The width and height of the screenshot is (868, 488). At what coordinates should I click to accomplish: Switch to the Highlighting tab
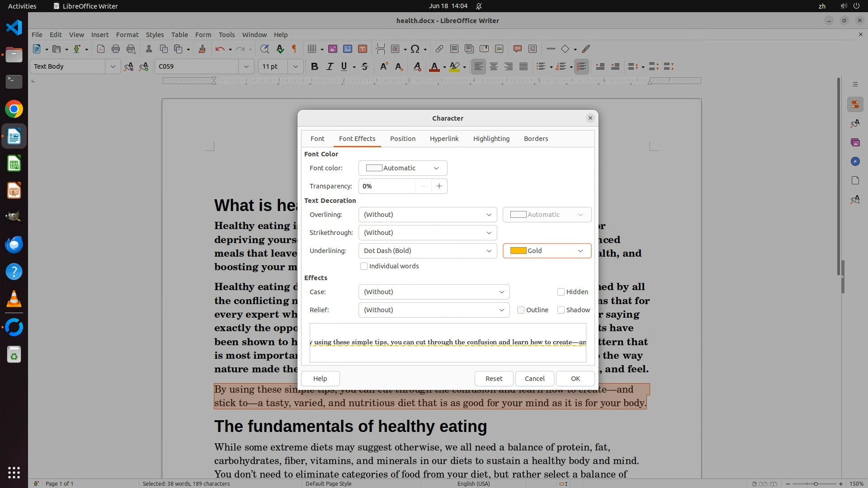click(x=491, y=139)
